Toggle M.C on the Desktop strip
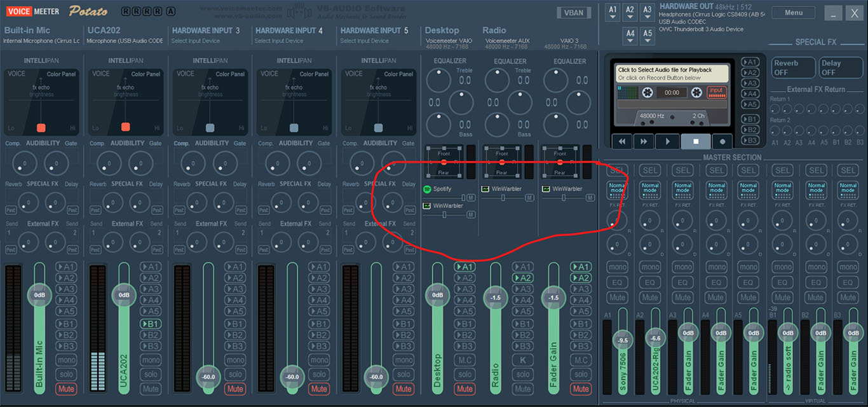The image size is (868, 407). [x=465, y=360]
